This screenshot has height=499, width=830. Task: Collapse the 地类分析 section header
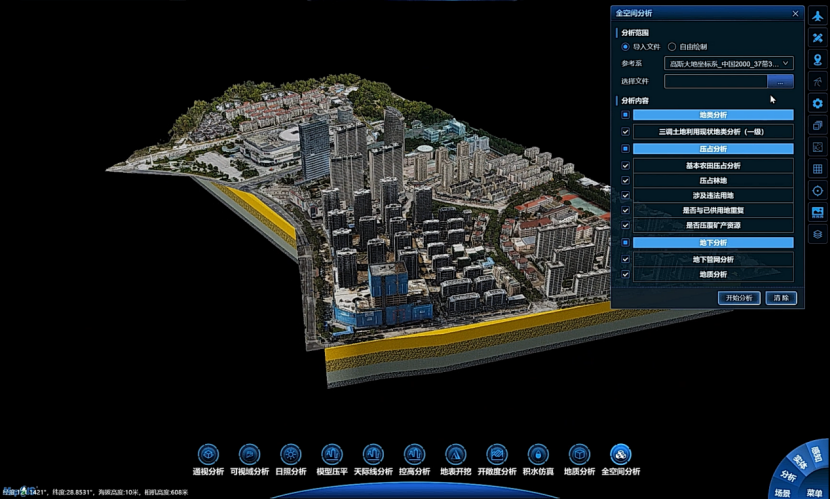click(x=713, y=115)
